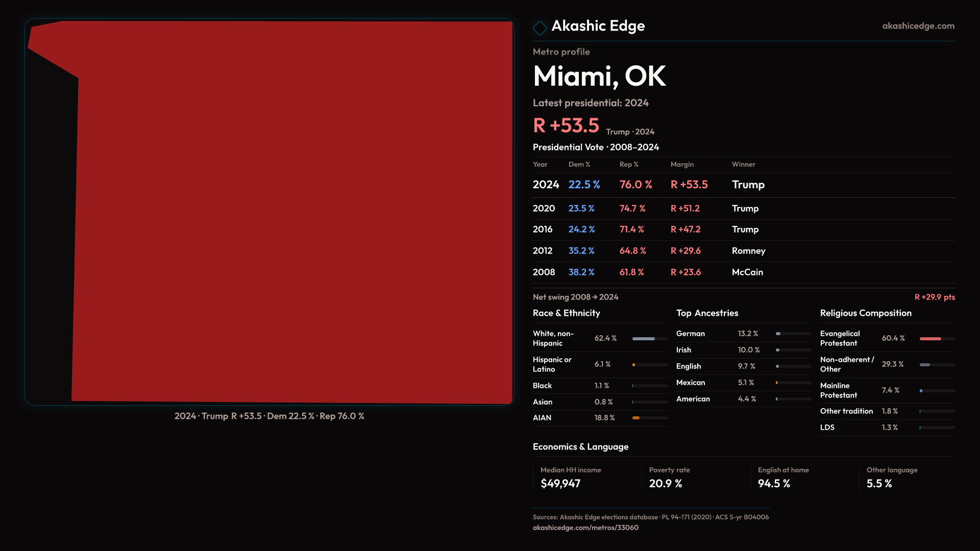Click the Poverty rate value 20.9 %

point(665,484)
